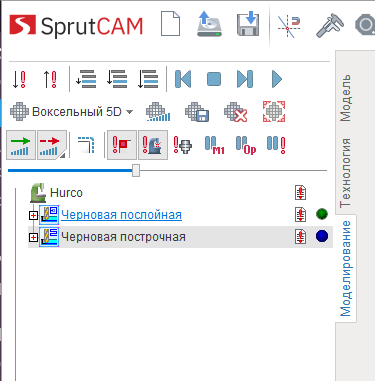375x381 pixels.
Task: Click the magnet snap points icon
Action: [x=289, y=25]
